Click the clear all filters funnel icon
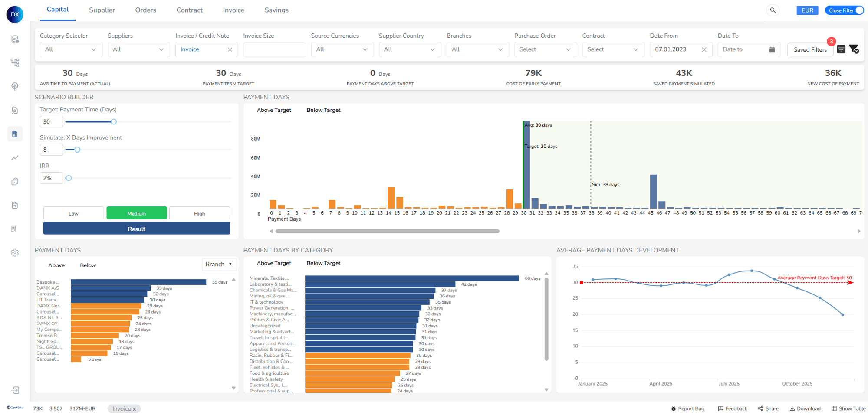This screenshot has width=868, height=415. point(854,49)
